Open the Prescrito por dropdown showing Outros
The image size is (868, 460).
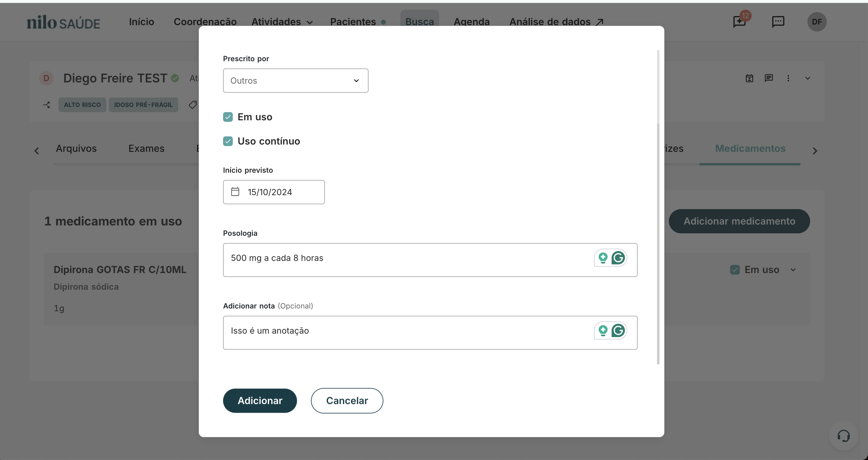(295, 81)
